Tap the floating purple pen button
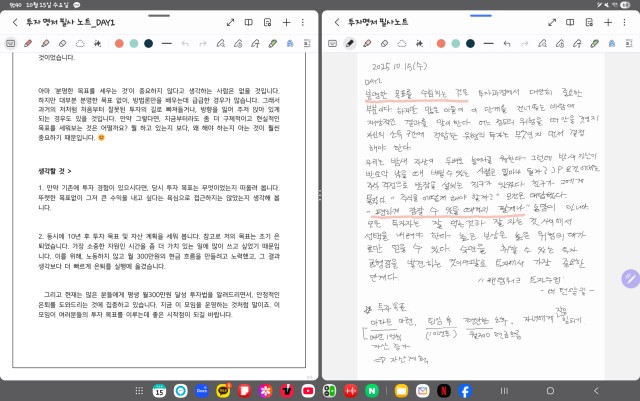Viewport: 640px width, 401px height. click(x=630, y=279)
